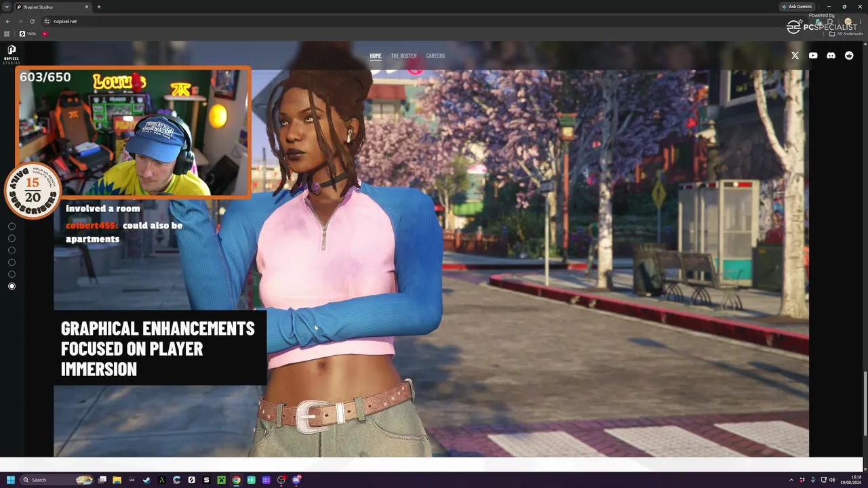The image size is (868, 488).
Task: Show hidden system tray icons
Action: coord(791,480)
